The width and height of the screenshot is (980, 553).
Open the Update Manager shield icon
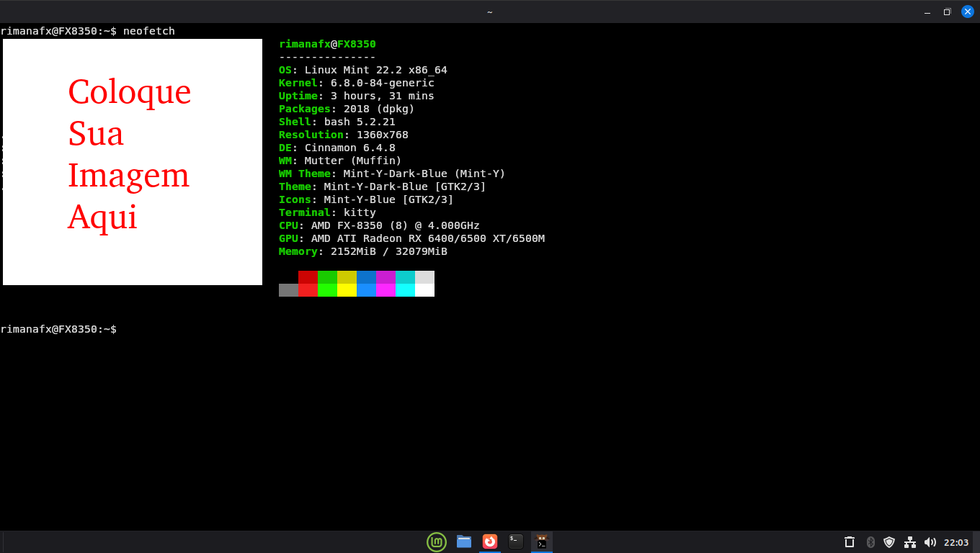click(x=889, y=542)
